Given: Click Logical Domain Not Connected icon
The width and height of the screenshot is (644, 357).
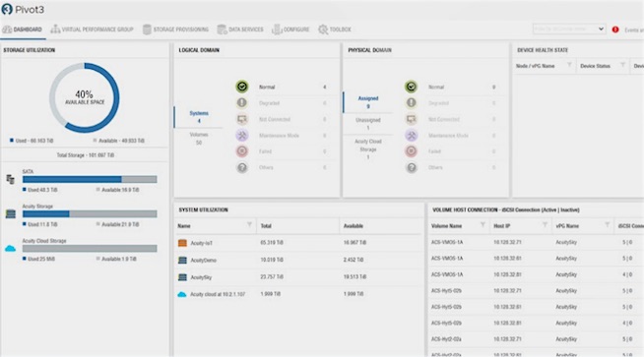Looking at the screenshot, I should pos(242,119).
